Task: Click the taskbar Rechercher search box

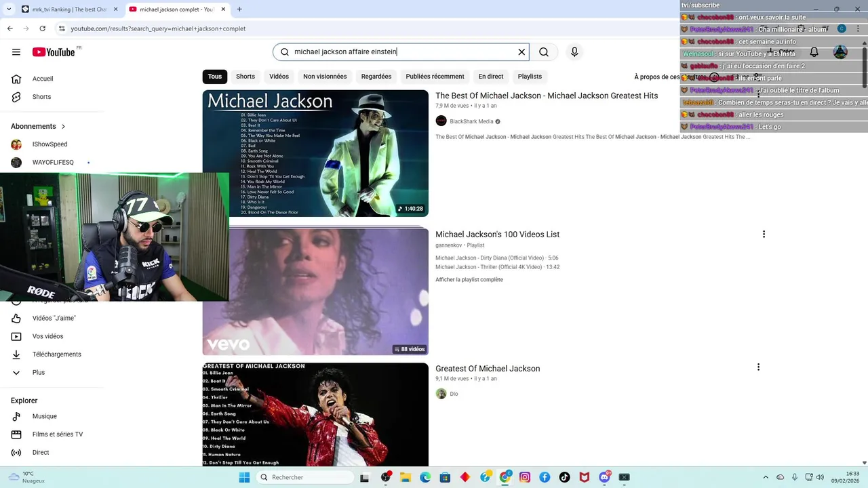Action: 304,478
